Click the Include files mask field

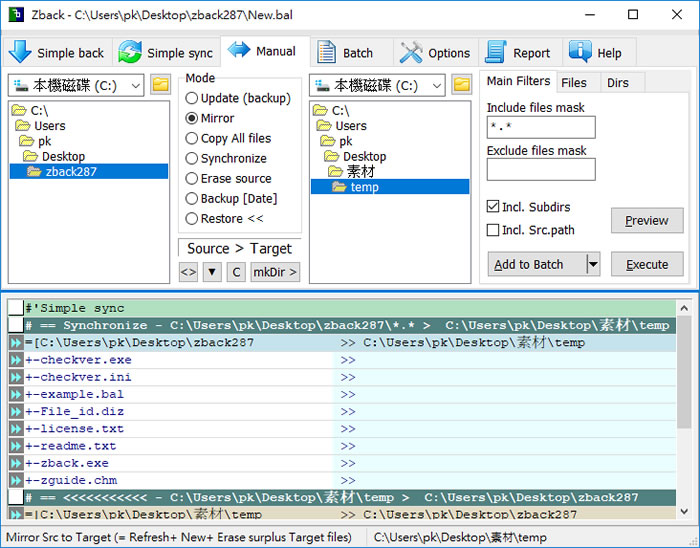click(x=540, y=127)
